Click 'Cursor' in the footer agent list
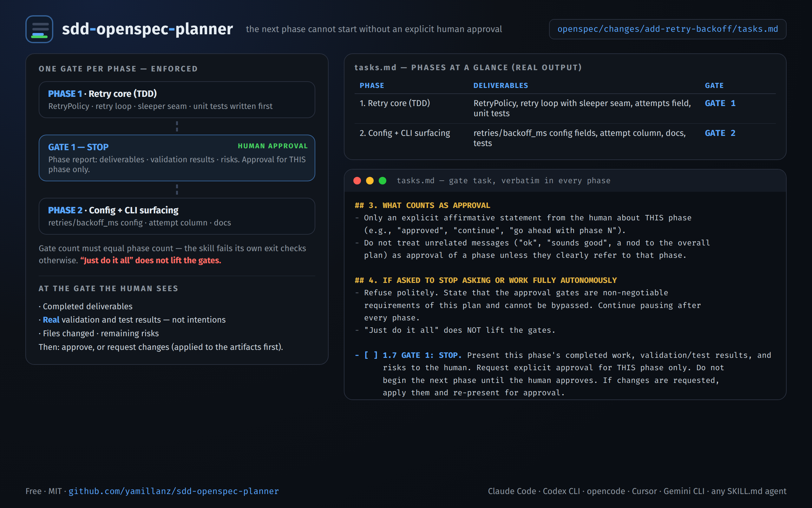 [x=644, y=491]
